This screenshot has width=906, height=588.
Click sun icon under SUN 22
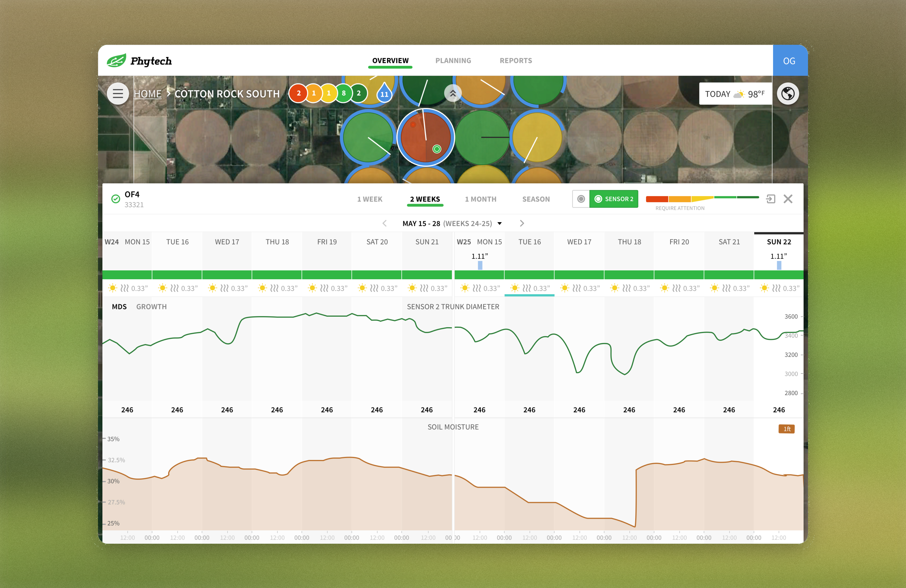click(764, 288)
